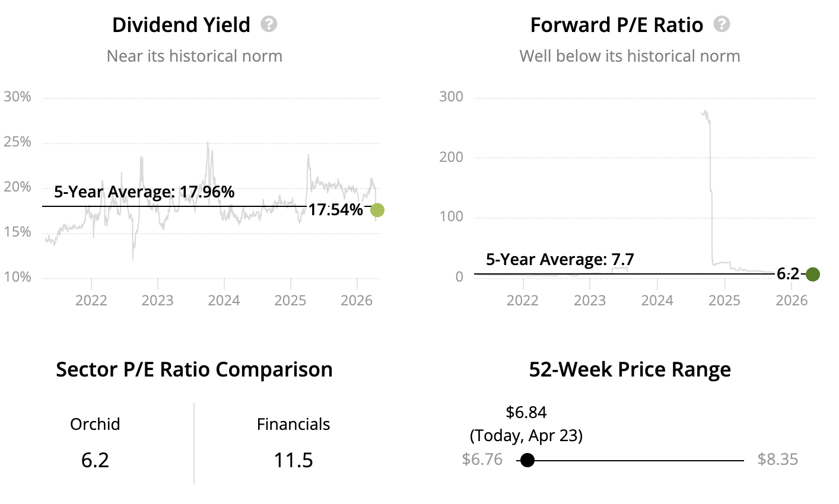Click the 17.54% current yield value
839x504 pixels.
pos(335,210)
